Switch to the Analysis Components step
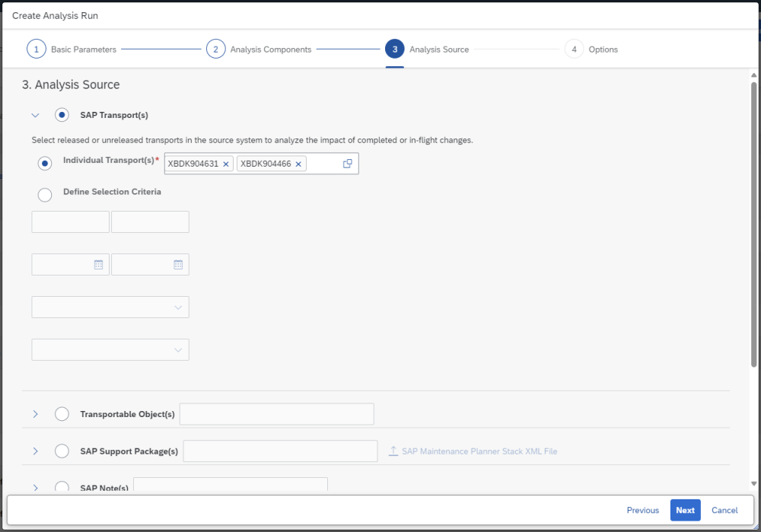 (x=270, y=49)
